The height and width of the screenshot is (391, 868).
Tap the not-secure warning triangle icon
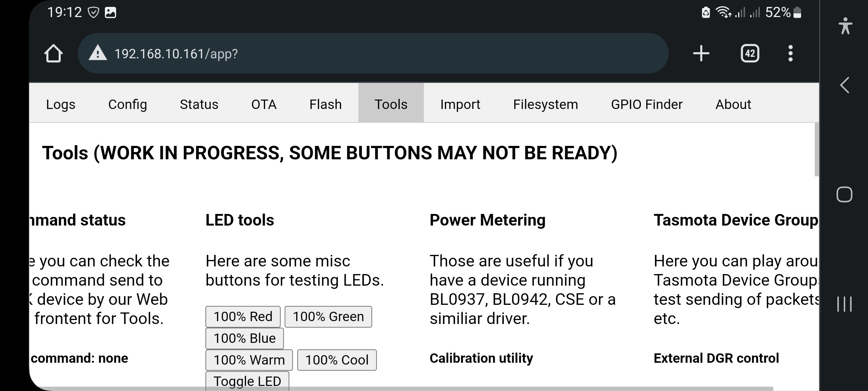[x=98, y=54]
